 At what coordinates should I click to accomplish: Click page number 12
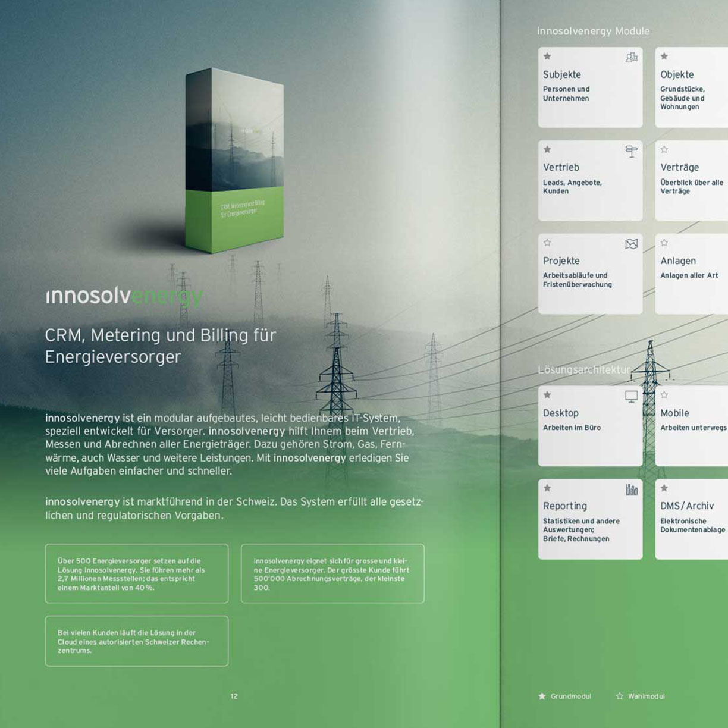click(234, 696)
